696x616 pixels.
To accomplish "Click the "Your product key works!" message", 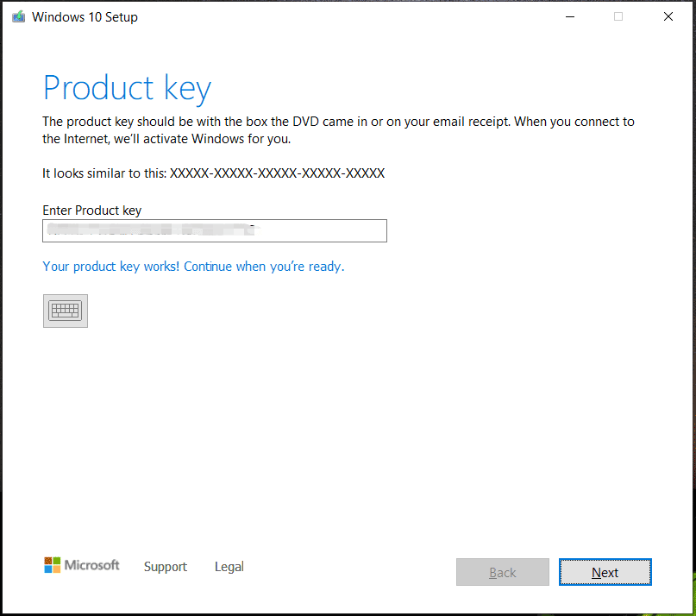I will pos(193,267).
